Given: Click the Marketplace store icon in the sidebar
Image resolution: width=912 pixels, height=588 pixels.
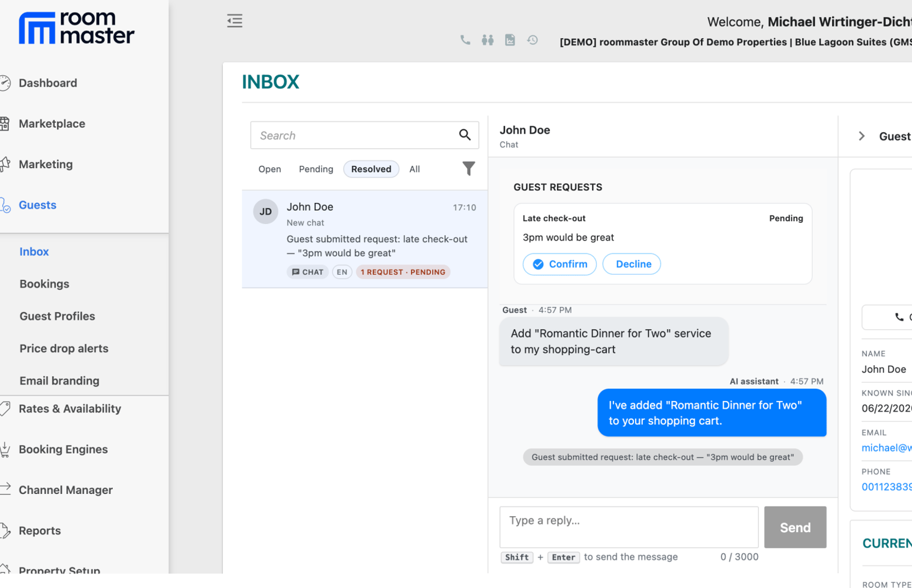Looking at the screenshot, I should (x=5, y=124).
